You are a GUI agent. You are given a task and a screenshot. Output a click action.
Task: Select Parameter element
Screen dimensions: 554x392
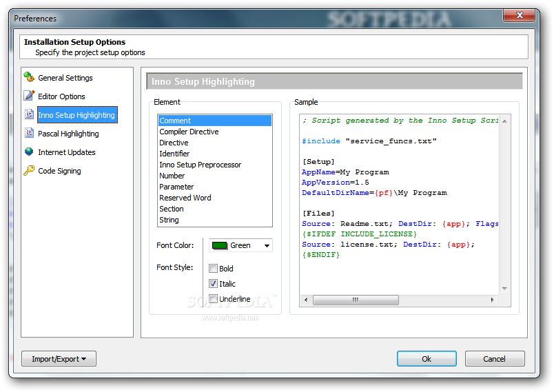pos(215,187)
